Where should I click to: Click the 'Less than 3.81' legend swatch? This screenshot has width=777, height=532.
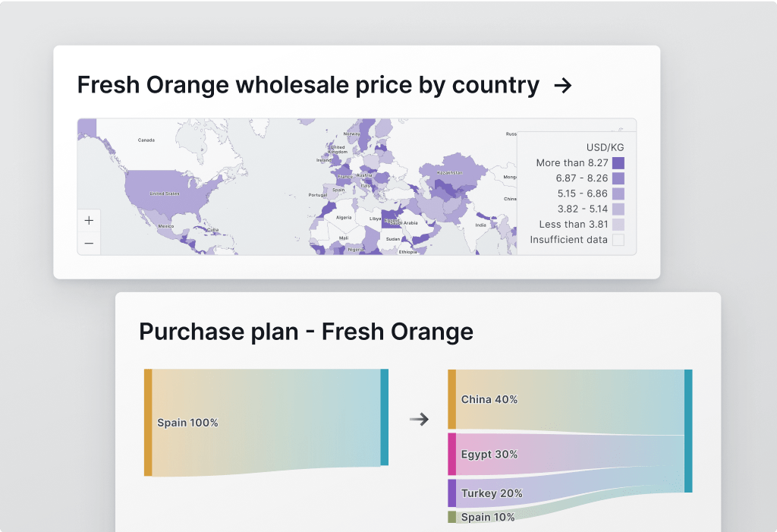(x=618, y=225)
